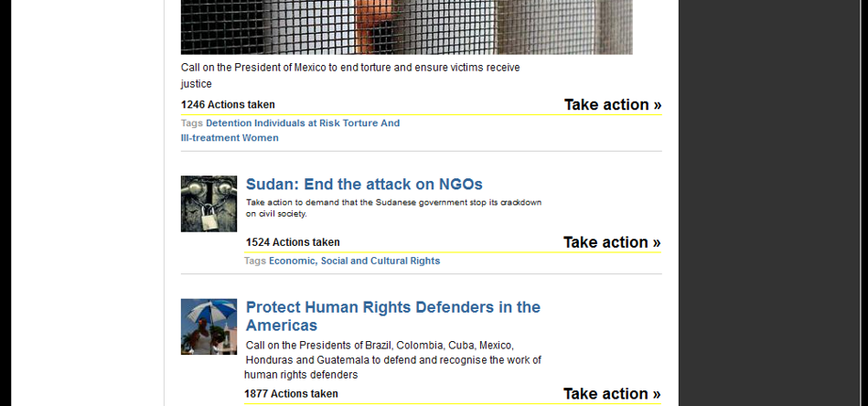Open Economic, Social and Cultural Rights tag
The width and height of the screenshot is (868, 406).
pos(354,261)
